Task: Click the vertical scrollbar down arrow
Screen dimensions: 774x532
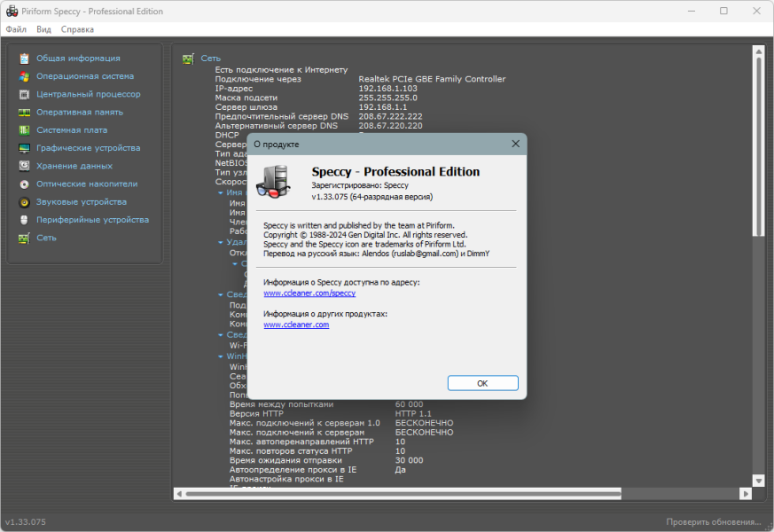Action: pos(758,481)
